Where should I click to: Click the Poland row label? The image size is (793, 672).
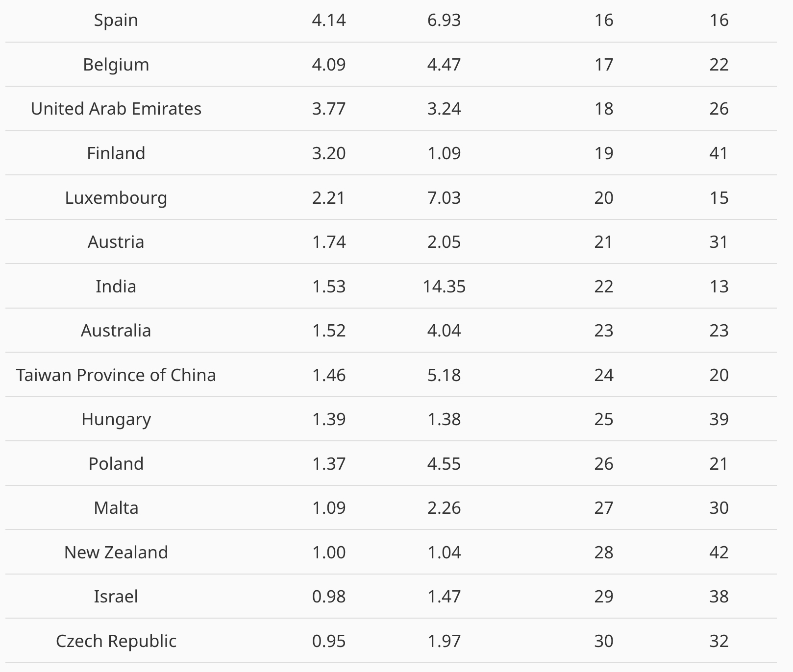pyautogui.click(x=116, y=464)
